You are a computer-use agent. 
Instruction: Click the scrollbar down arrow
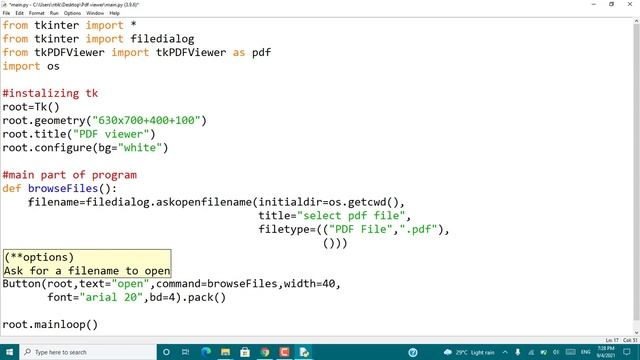pyautogui.click(x=636, y=333)
